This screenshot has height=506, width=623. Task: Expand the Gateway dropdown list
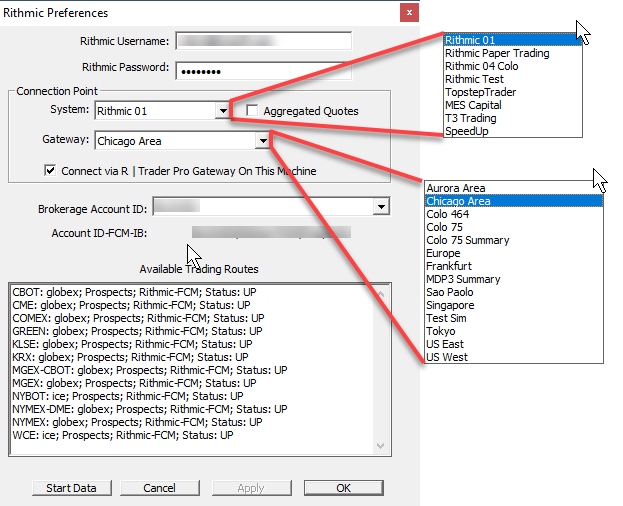coord(261,141)
